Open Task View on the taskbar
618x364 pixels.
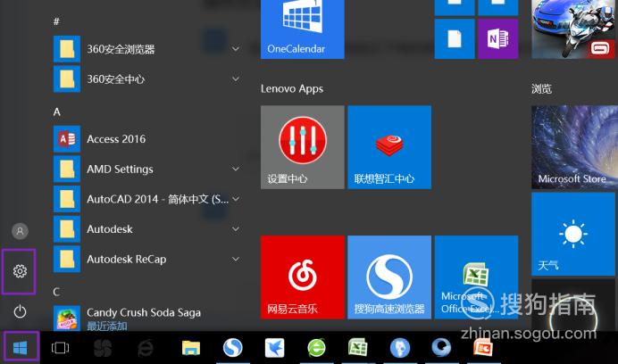[x=61, y=348]
